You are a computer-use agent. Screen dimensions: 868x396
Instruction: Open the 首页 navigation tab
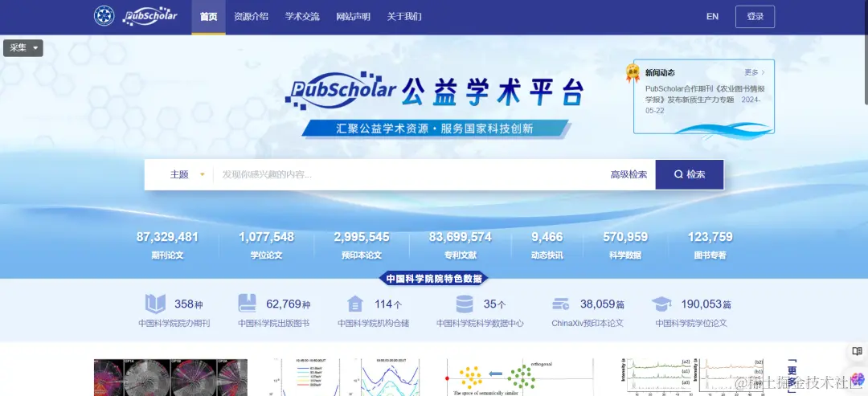[x=209, y=17]
